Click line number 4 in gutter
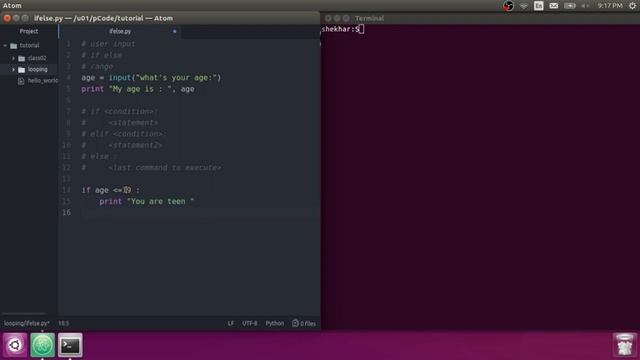 point(68,78)
